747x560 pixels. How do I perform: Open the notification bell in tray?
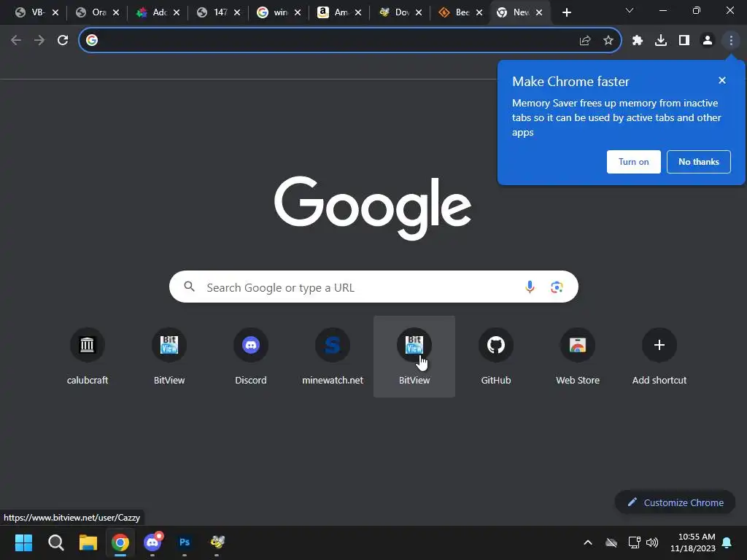pyautogui.click(x=727, y=542)
